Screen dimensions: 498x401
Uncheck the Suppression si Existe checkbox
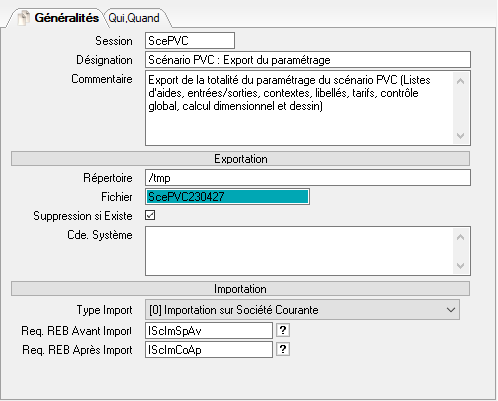click(150, 215)
